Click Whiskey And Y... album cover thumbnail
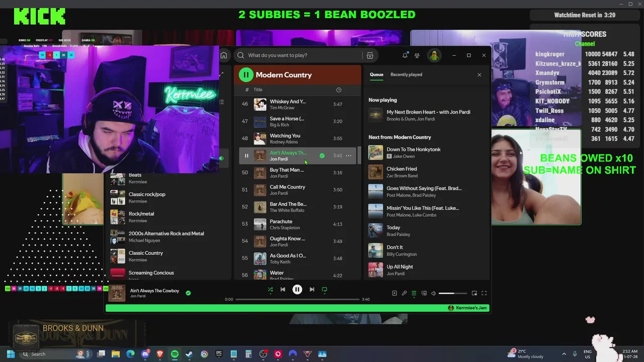The image size is (644, 362). point(260,105)
